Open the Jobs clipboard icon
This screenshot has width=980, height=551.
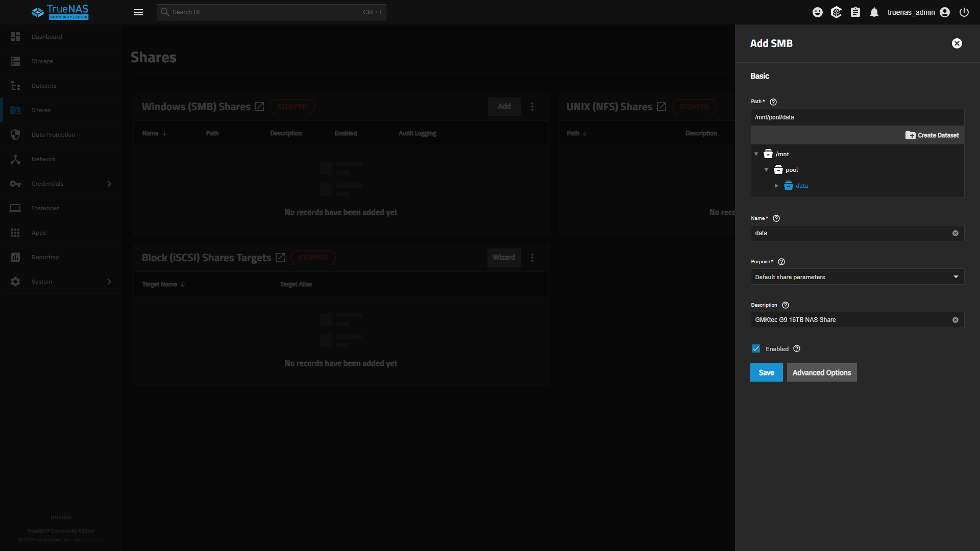tap(855, 12)
